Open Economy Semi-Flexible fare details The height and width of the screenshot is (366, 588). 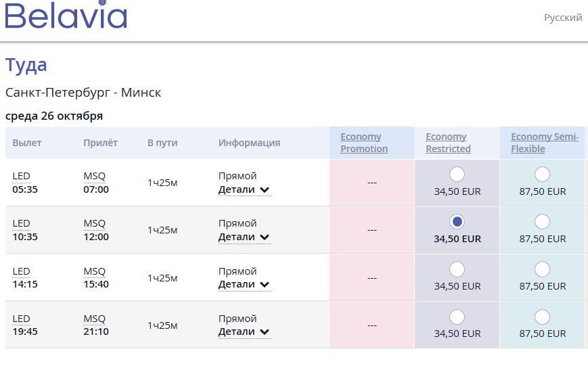coord(544,143)
